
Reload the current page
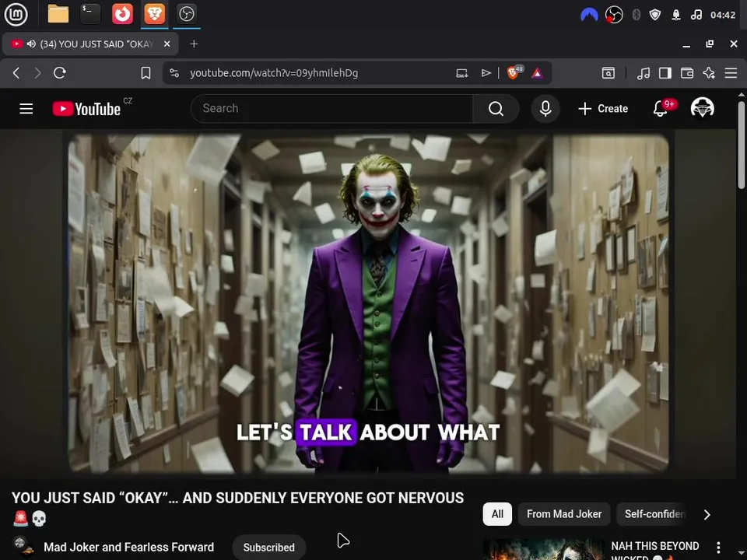pos(60,73)
